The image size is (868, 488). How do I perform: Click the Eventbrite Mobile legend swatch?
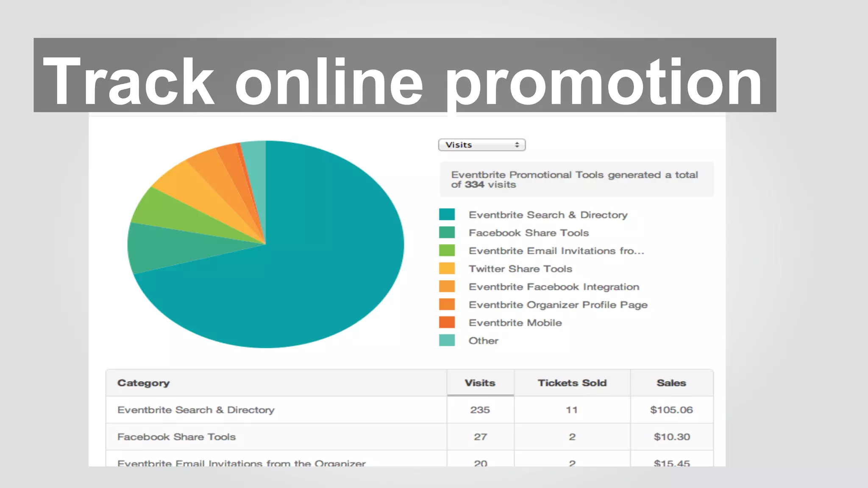click(x=447, y=322)
